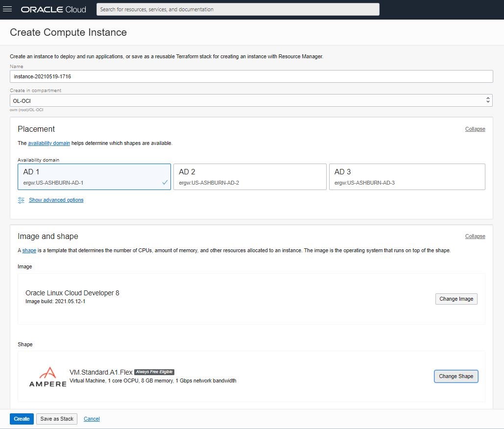This screenshot has width=504, height=429.
Task: Click the Ampere logo in Shape
Action: click(48, 377)
